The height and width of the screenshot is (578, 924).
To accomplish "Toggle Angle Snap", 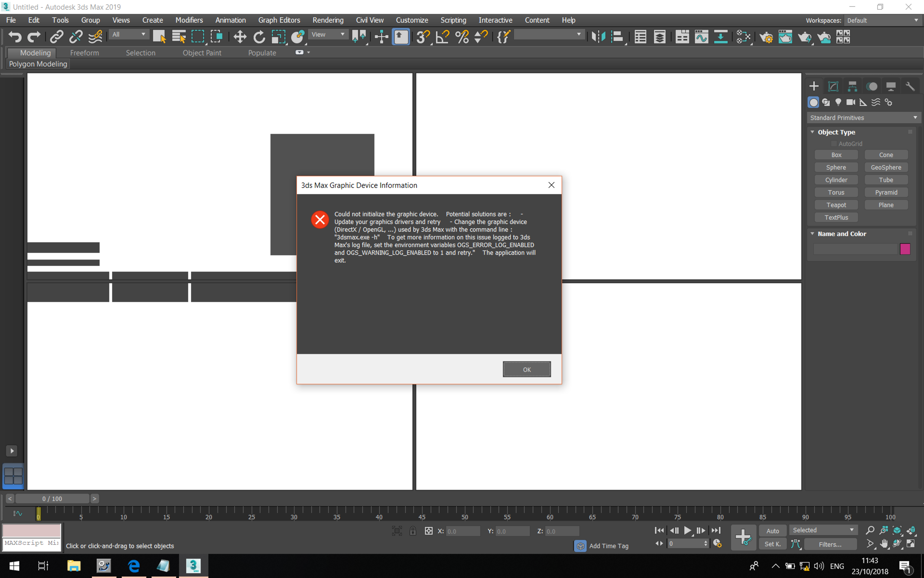I will pos(443,37).
